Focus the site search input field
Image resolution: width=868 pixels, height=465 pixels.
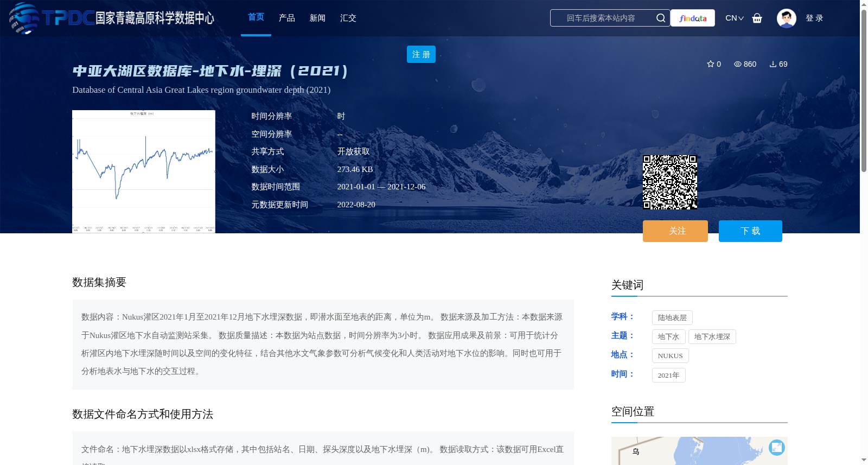(x=602, y=18)
